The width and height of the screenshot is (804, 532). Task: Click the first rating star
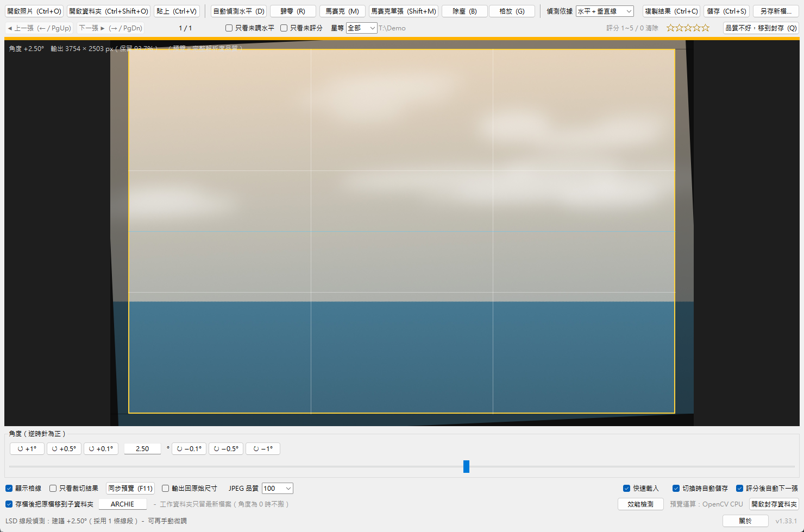(x=671, y=28)
